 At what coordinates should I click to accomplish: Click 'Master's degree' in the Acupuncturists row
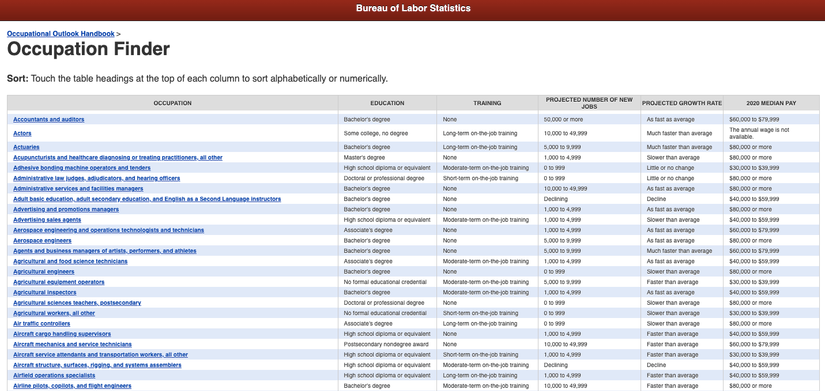pyautogui.click(x=364, y=157)
